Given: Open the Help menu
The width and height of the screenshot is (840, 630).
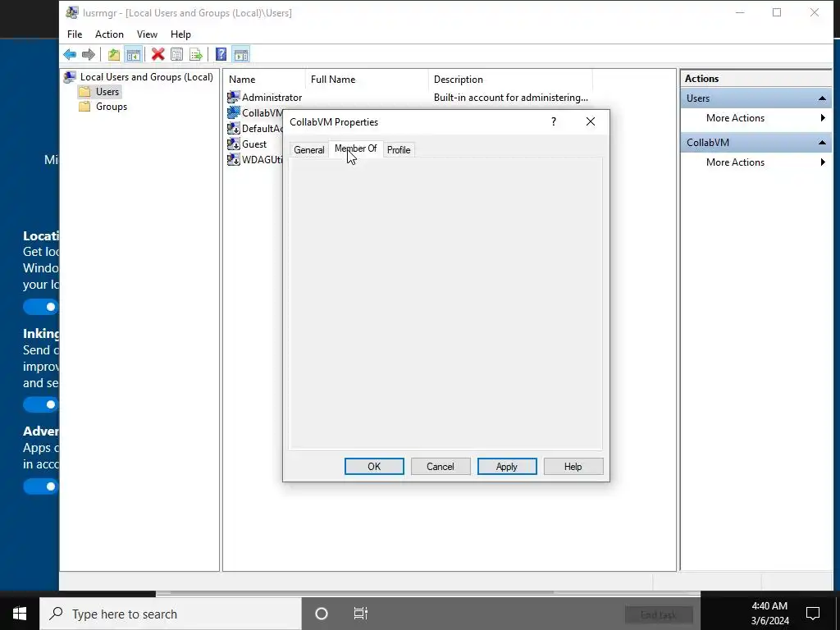Looking at the screenshot, I should pos(180,34).
